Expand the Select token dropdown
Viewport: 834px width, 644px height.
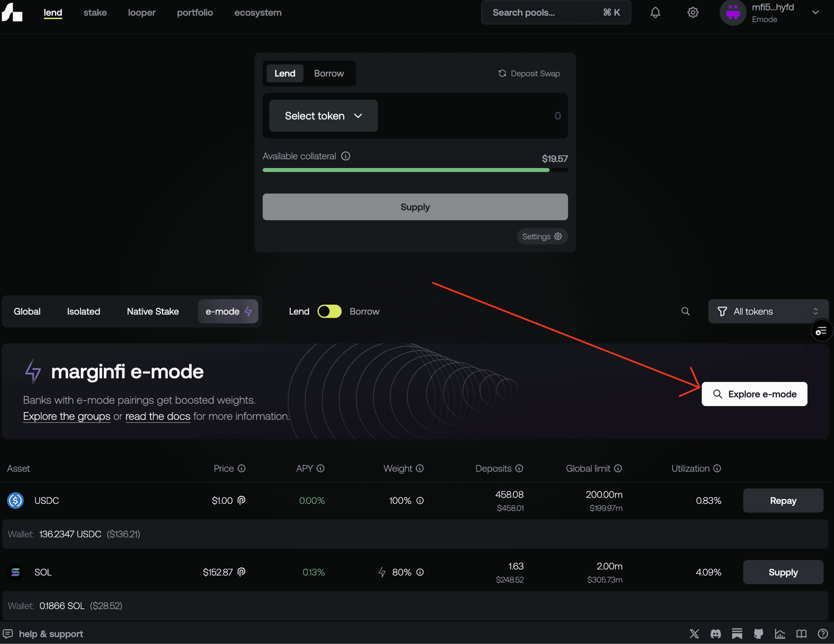coord(323,116)
